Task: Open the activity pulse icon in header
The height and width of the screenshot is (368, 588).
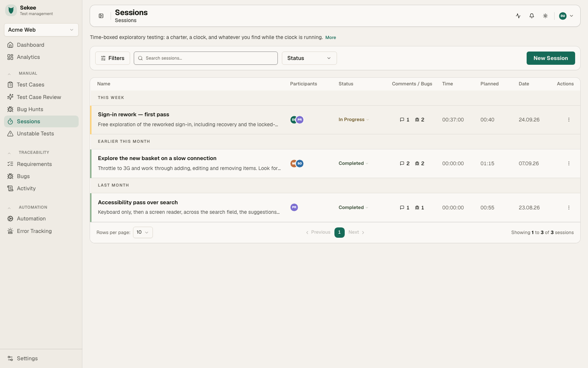Action: [x=518, y=16]
